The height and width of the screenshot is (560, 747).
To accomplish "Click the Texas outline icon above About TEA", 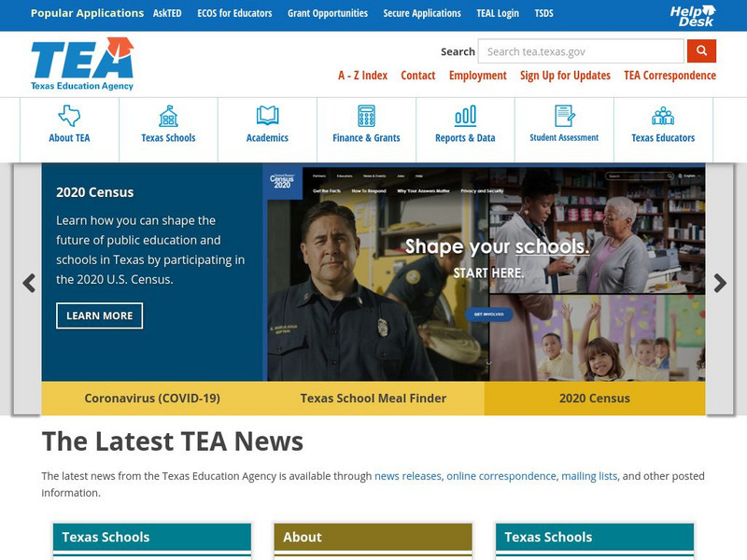I will [69, 116].
